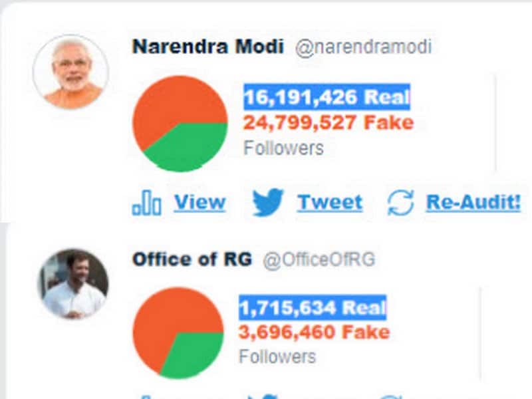Image resolution: width=532 pixels, height=399 pixels.
Task: Click the @OfficeOfRG handle
Action: [317, 261]
